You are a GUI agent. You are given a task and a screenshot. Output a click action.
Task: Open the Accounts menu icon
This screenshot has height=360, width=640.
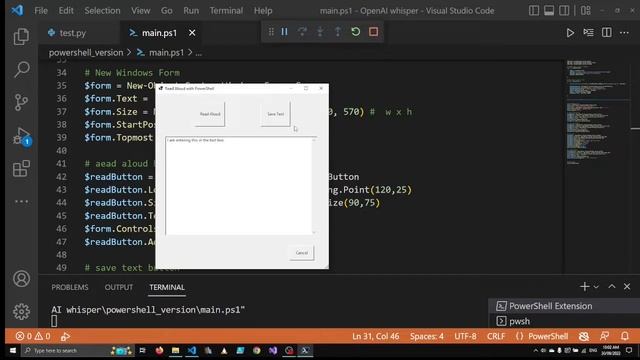[21, 279]
